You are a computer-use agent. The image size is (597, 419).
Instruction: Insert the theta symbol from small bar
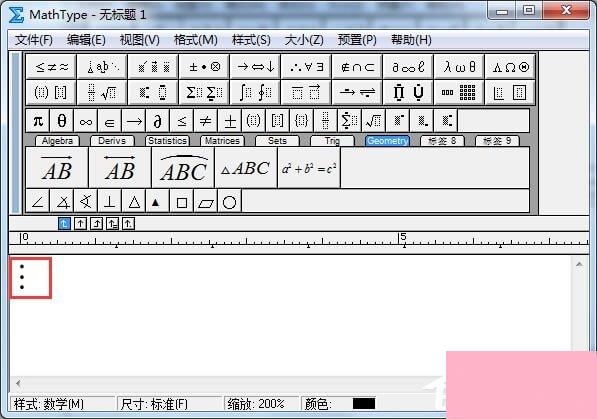click(62, 121)
